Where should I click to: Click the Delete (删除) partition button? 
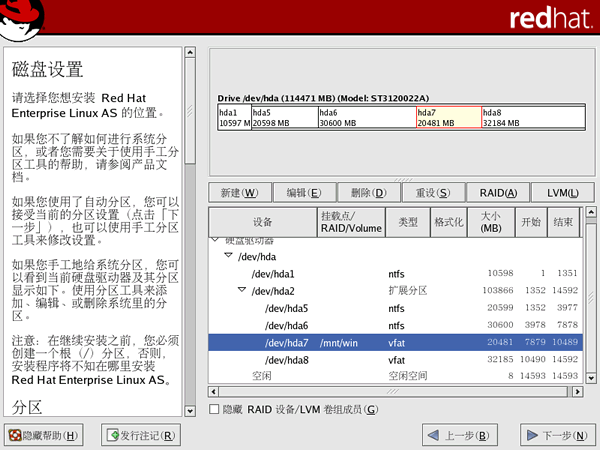(369, 192)
